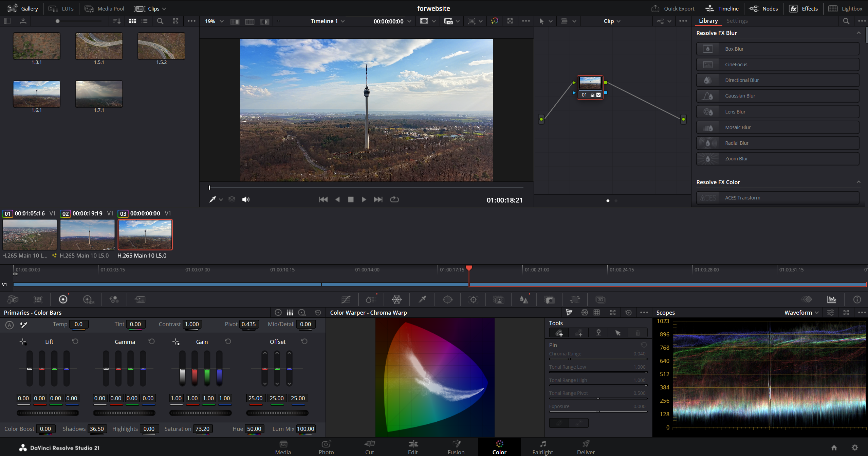Open the Sizing palette
The height and width of the screenshot is (456, 868).
click(x=575, y=299)
